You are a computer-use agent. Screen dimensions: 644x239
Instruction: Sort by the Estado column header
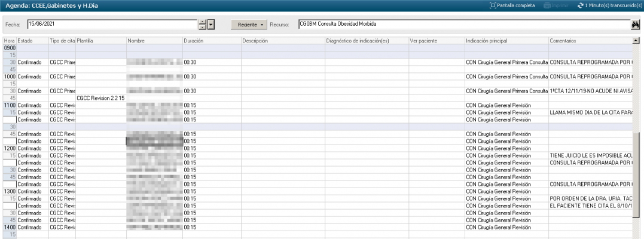[32, 41]
